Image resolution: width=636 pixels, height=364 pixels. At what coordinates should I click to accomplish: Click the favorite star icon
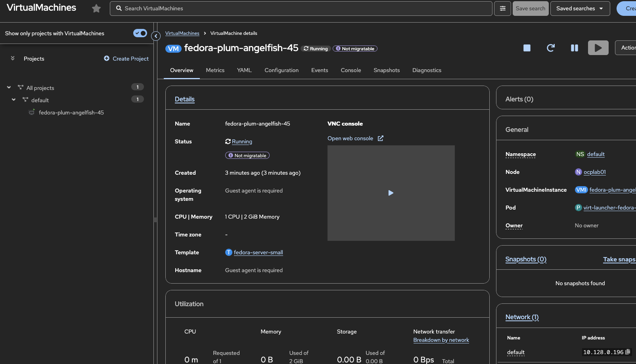96,8
